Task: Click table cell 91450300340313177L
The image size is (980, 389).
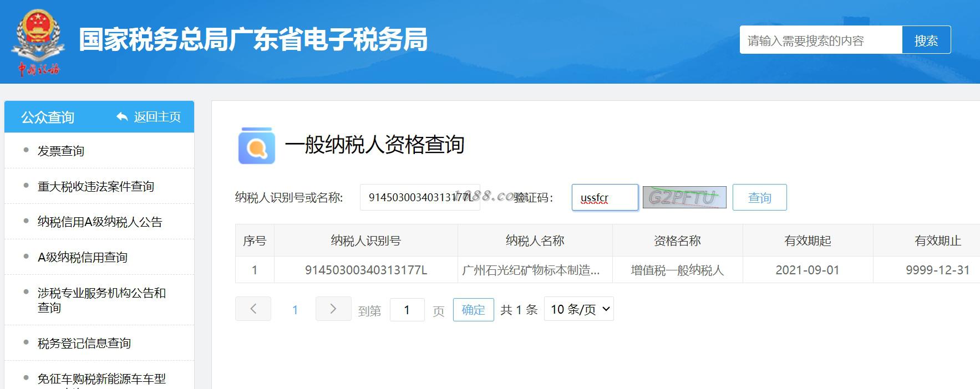Action: [x=366, y=270]
